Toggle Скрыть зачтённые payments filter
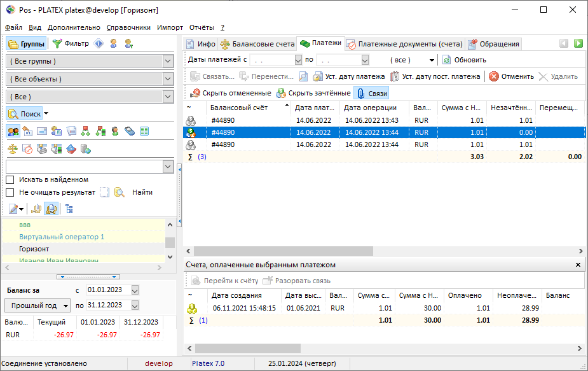 click(x=313, y=93)
